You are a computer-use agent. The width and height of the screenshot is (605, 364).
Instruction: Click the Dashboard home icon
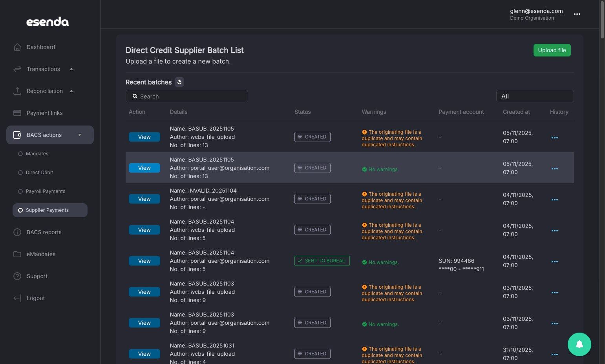[17, 47]
